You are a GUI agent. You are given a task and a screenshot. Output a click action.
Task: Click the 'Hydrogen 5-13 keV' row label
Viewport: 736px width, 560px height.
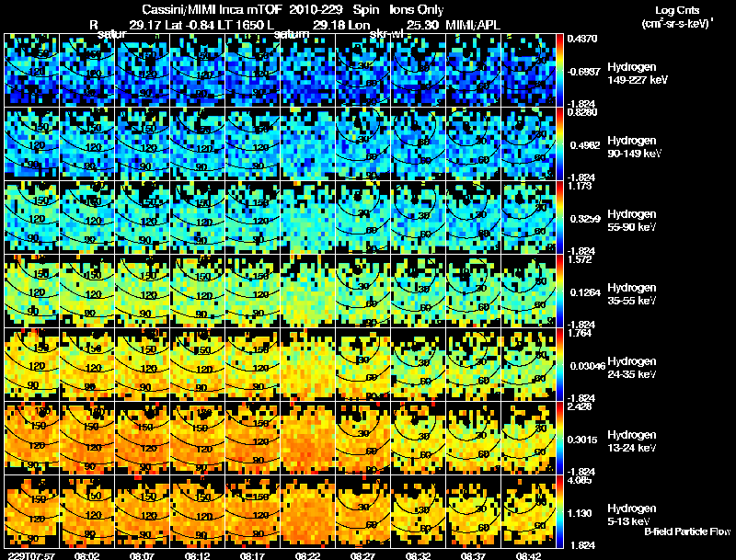click(x=632, y=515)
